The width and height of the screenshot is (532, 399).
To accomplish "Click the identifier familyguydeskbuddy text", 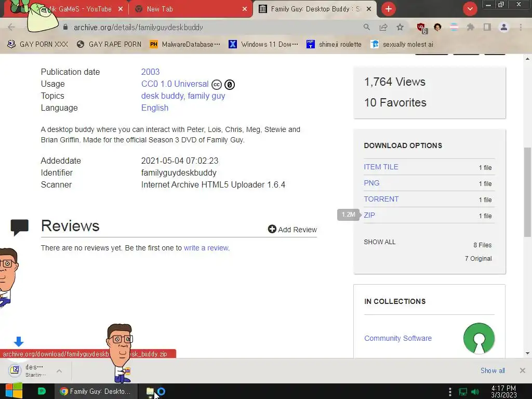I will click(x=179, y=172).
